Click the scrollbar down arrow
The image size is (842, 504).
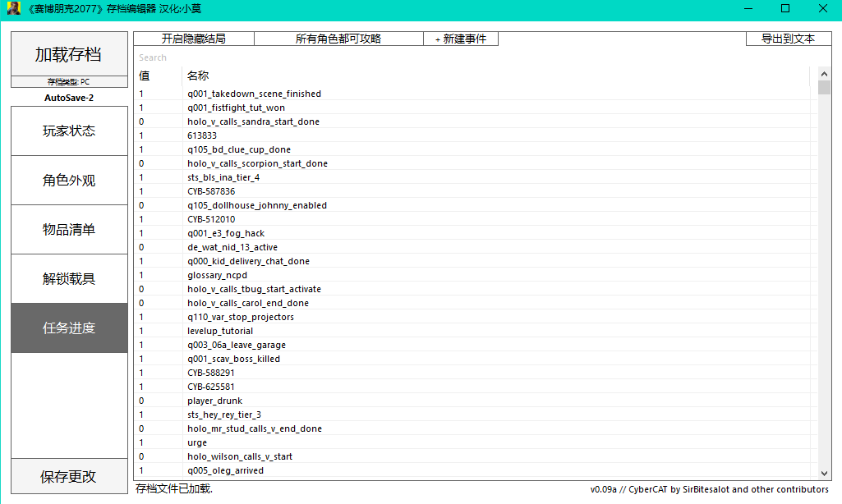[x=825, y=473]
